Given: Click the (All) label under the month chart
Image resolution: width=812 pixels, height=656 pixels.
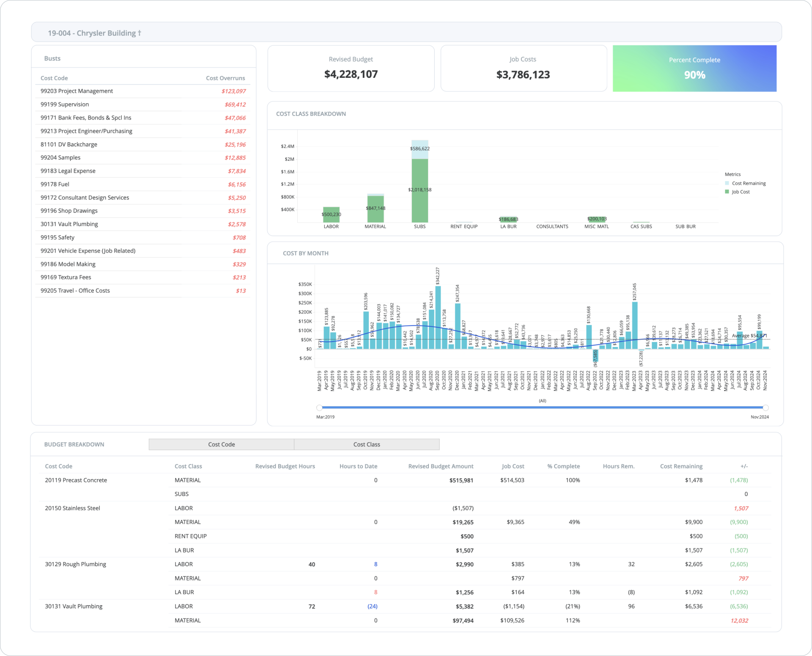Looking at the screenshot, I should click(x=543, y=401).
